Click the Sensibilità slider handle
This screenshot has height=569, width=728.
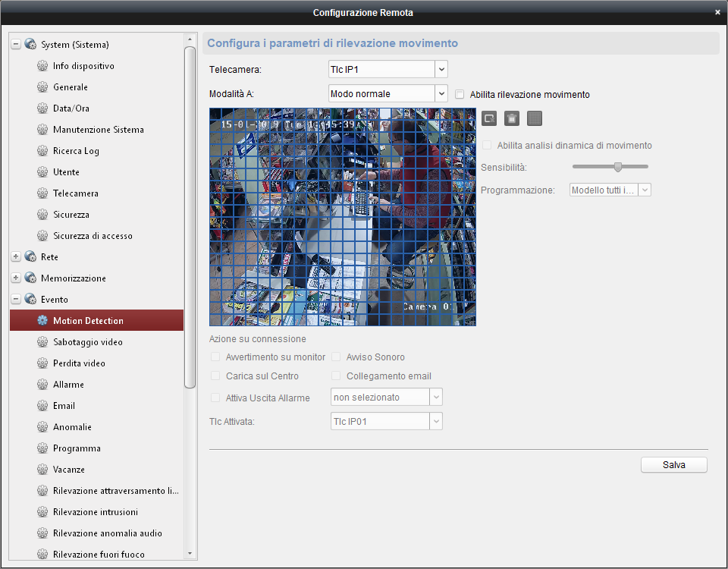(618, 167)
